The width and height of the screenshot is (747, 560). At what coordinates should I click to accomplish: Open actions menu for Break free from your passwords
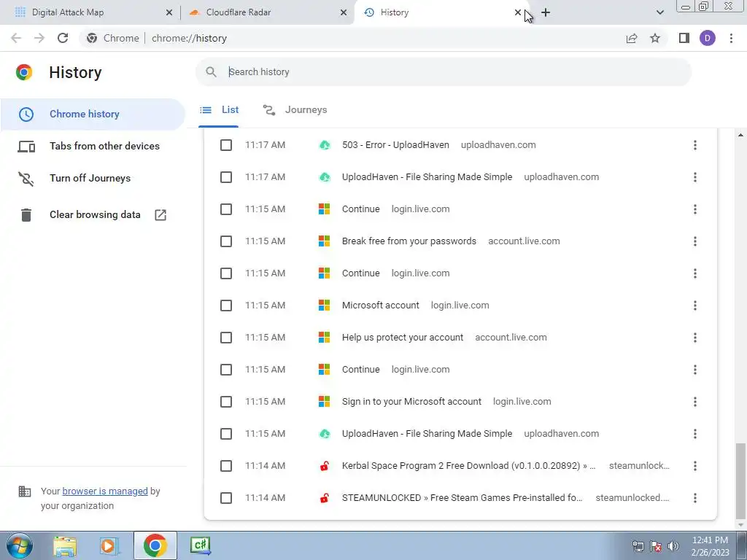pos(695,241)
